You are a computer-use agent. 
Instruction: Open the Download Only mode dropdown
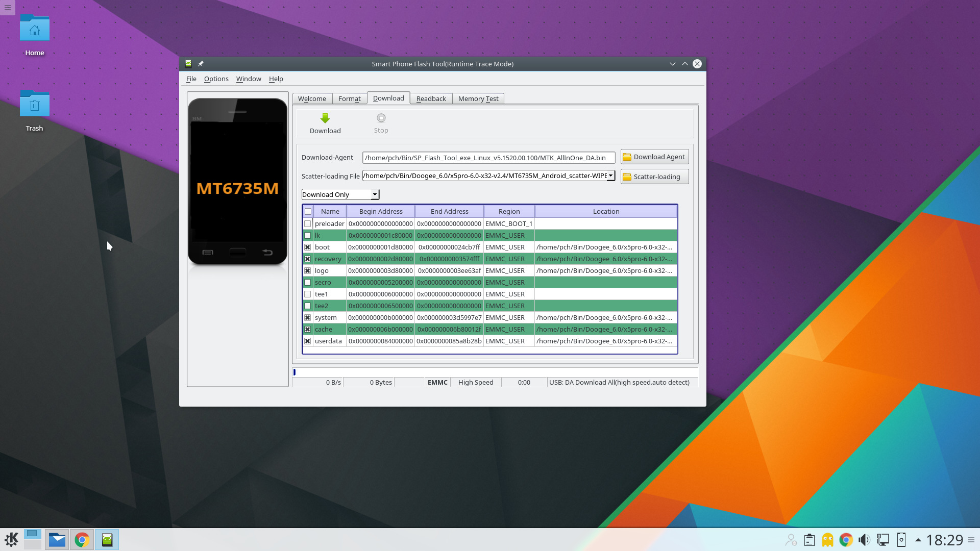(x=340, y=194)
